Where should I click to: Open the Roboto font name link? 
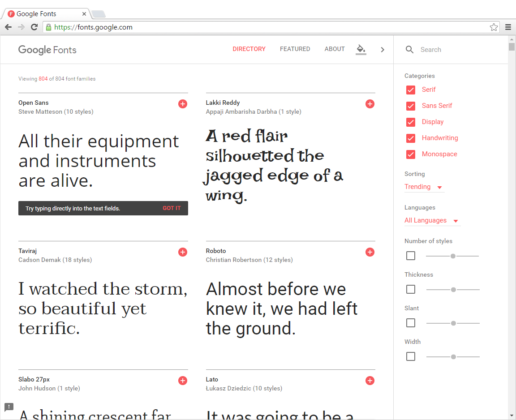[215, 251]
